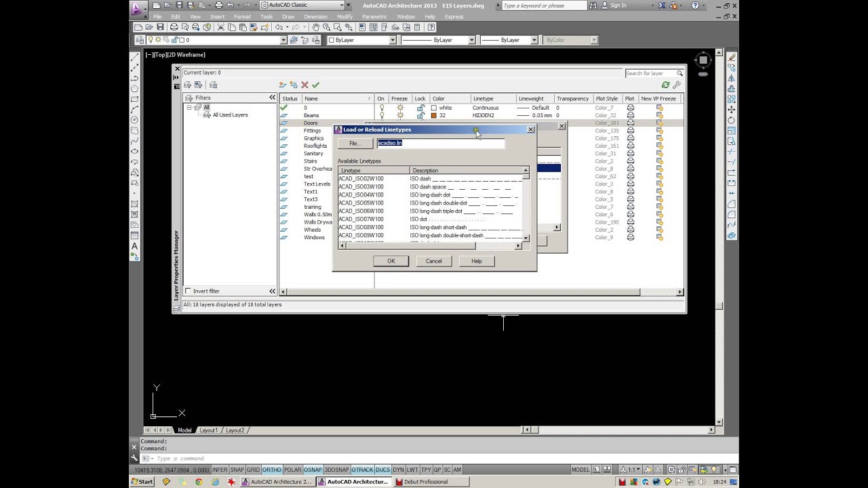
Task: Open the Modify menu
Action: click(x=344, y=17)
